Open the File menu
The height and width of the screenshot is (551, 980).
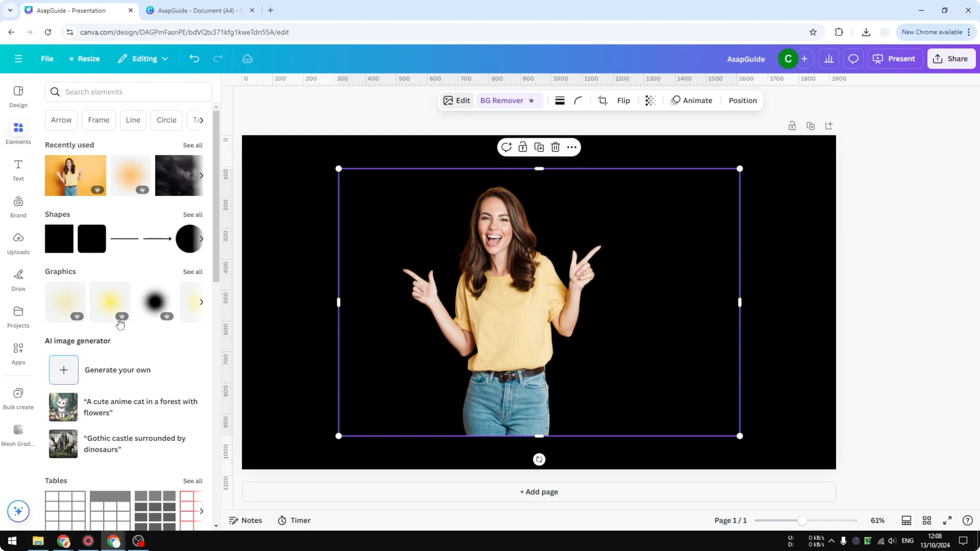(47, 59)
